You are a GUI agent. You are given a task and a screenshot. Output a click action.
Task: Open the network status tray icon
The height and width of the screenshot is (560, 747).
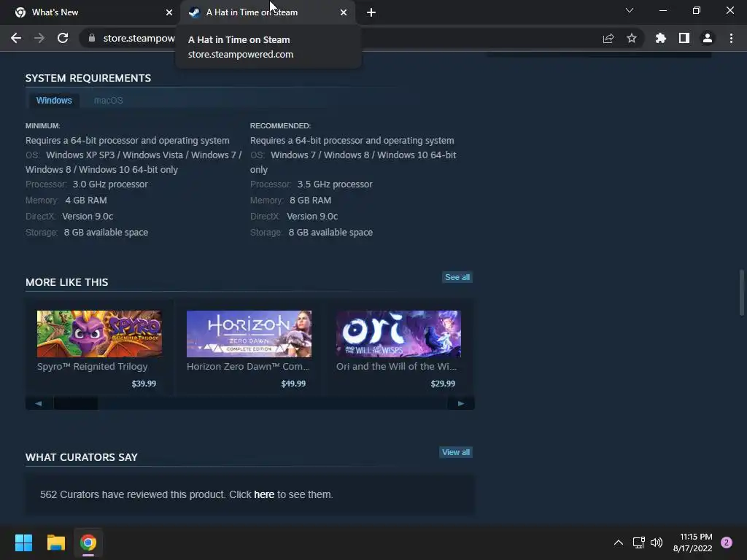pos(638,542)
